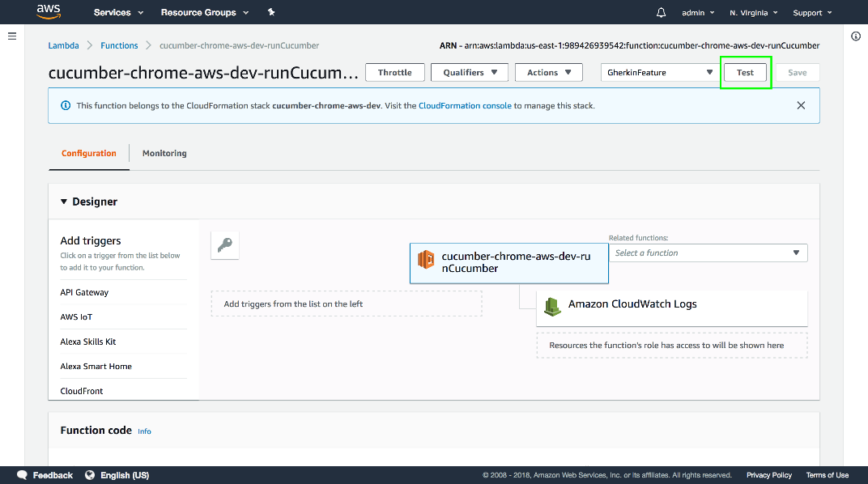
Task: Open the Services menu
Action: pos(118,13)
